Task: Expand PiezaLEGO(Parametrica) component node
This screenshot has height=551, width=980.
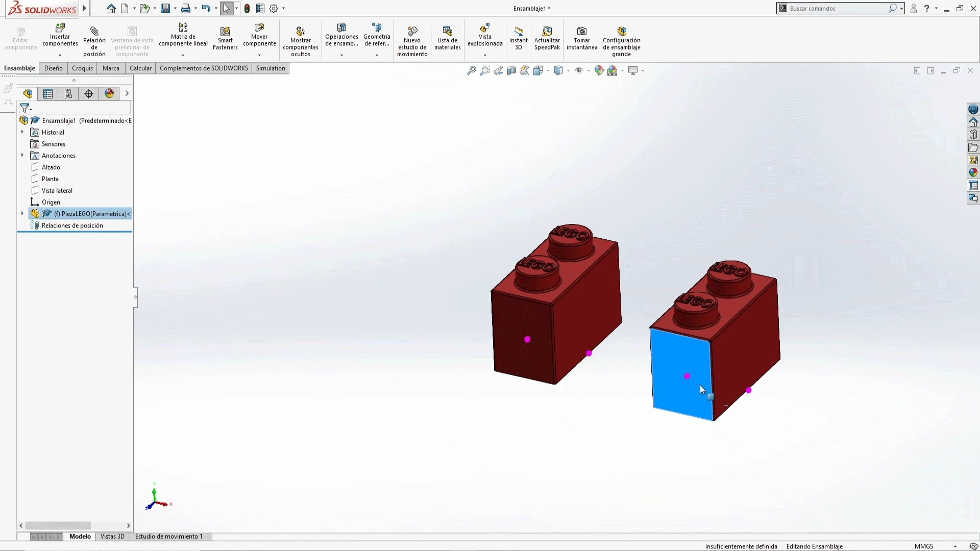Action: coord(22,214)
